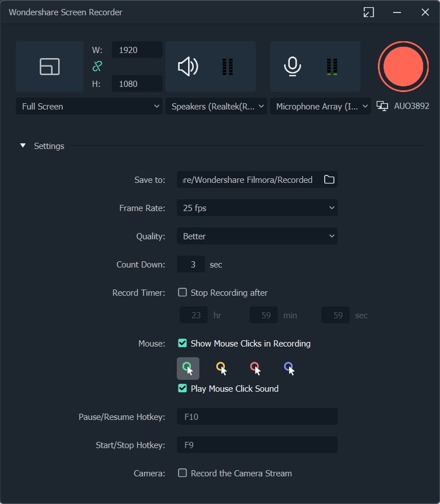Click the Pause/Resume Hotkey F10 field
The height and width of the screenshot is (504, 440).
(x=258, y=417)
